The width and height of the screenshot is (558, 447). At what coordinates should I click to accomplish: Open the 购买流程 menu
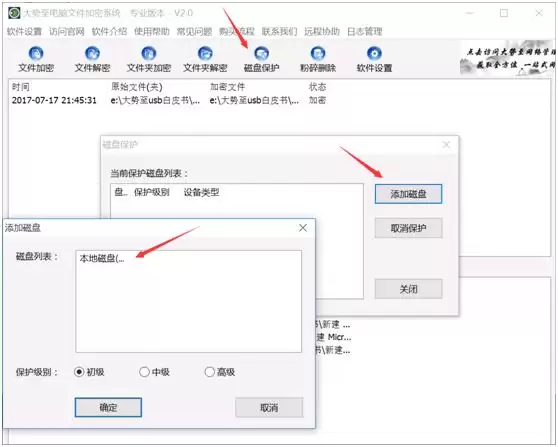pos(237,32)
